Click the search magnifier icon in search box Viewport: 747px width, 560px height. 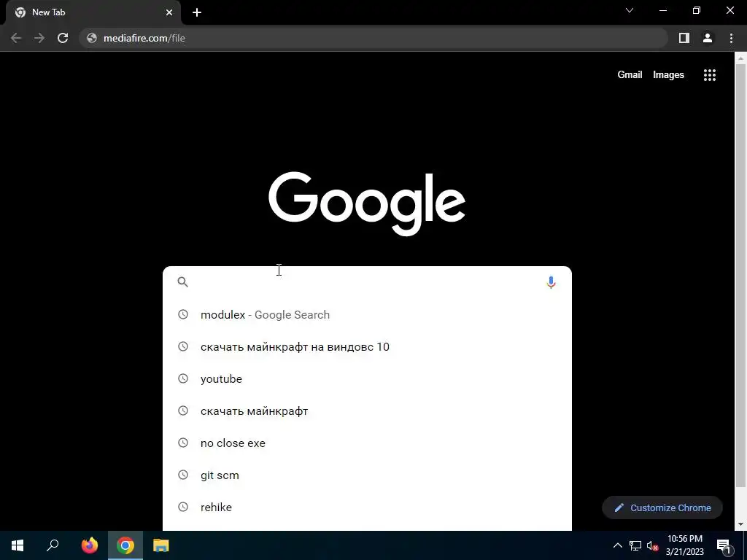pyautogui.click(x=183, y=282)
